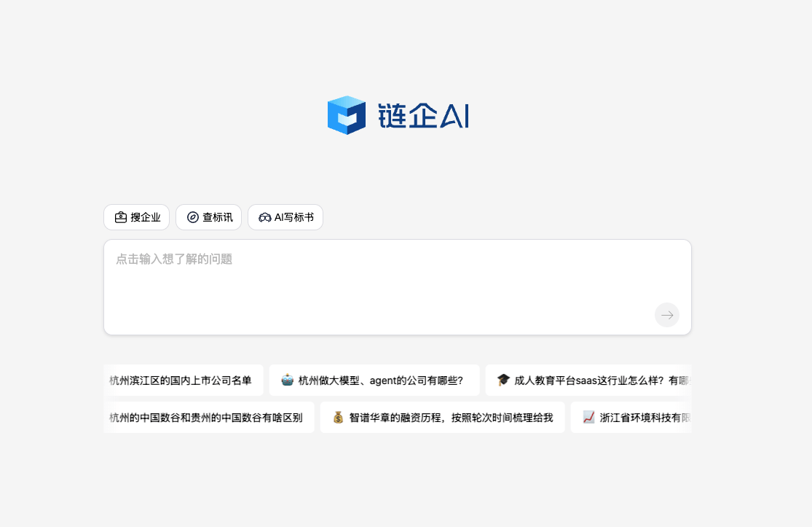Choose suggestion 杭州做大模型、agent的公司有哪些?

(x=374, y=380)
